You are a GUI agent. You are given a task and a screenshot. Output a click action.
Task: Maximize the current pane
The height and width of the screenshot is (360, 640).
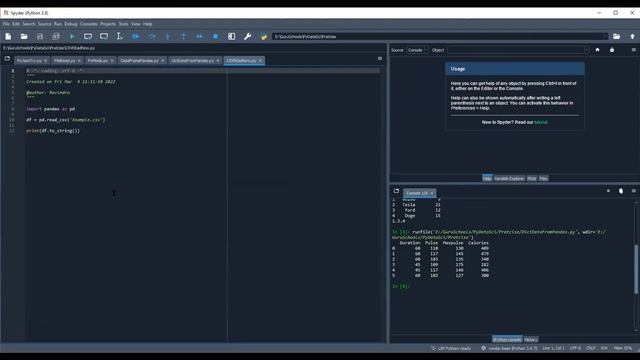[x=231, y=36]
